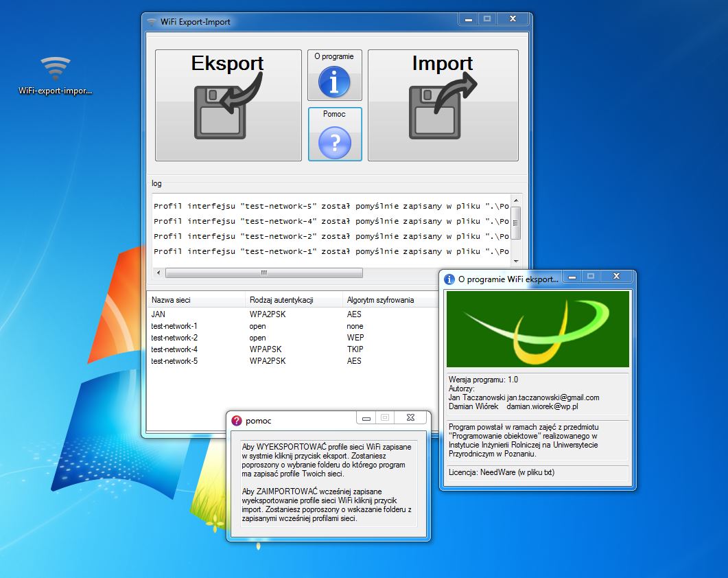Screen dimensions: 728x578
Task: Click the WPAPSK authentication cell
Action: [x=266, y=349]
